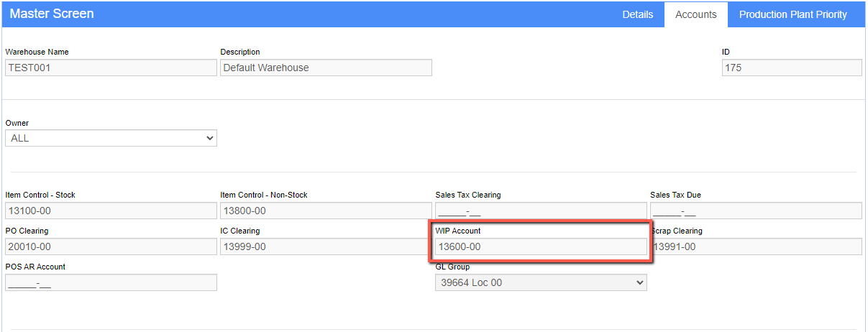Expand the GL Group dropdown
868x332 pixels.
pyautogui.click(x=541, y=282)
